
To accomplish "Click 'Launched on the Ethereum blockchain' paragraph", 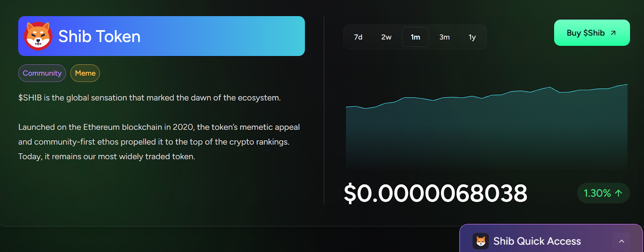I will pos(159,142).
